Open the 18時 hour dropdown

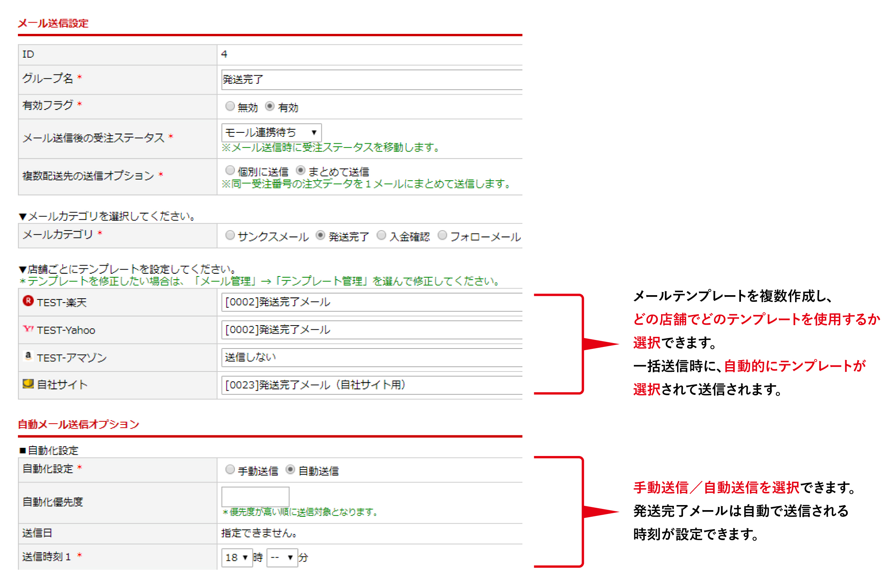point(237,558)
